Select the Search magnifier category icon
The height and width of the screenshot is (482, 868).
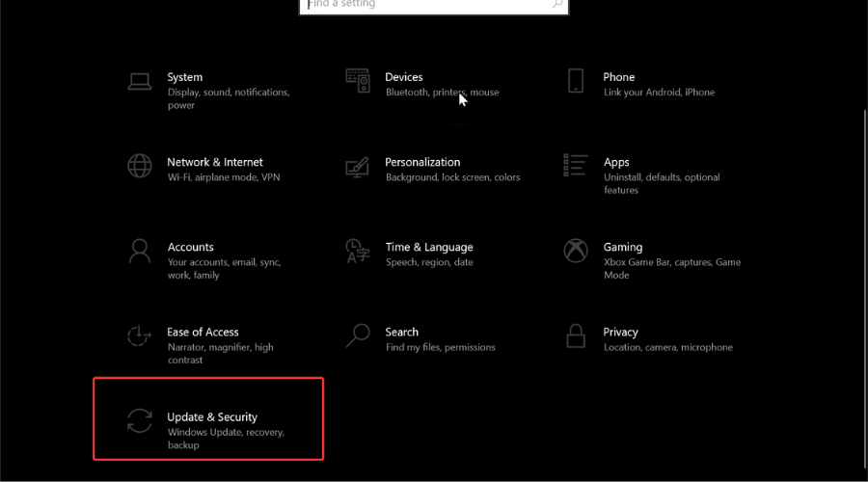point(358,335)
